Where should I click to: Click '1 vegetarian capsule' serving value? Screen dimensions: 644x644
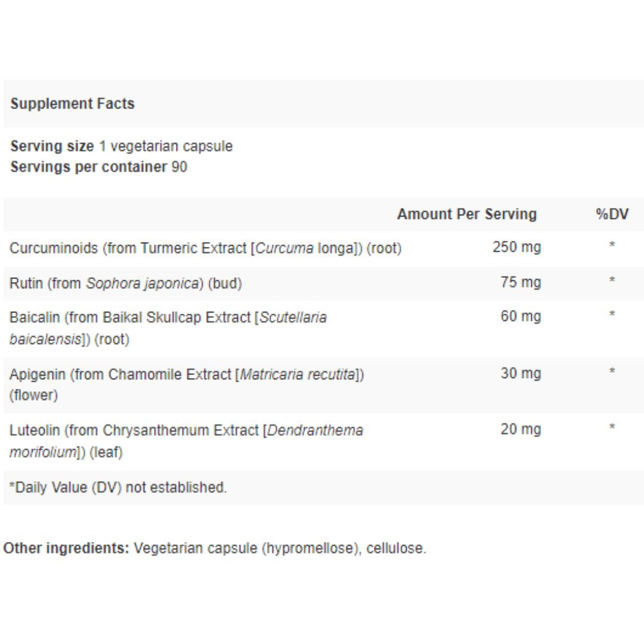166,146
